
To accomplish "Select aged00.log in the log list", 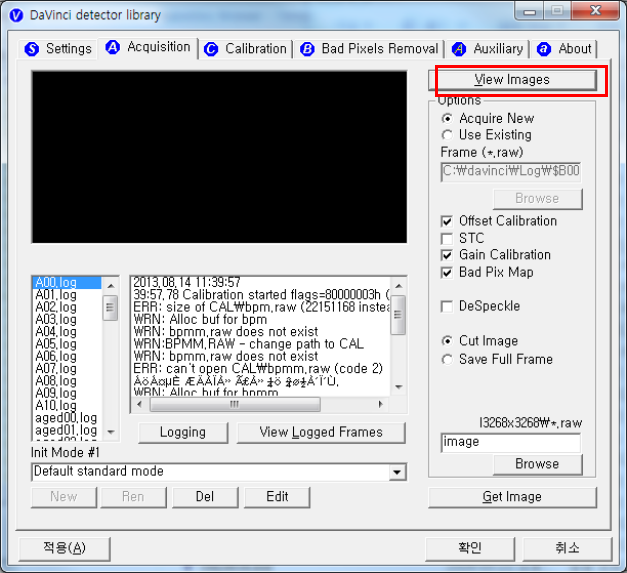I will tap(66, 418).
